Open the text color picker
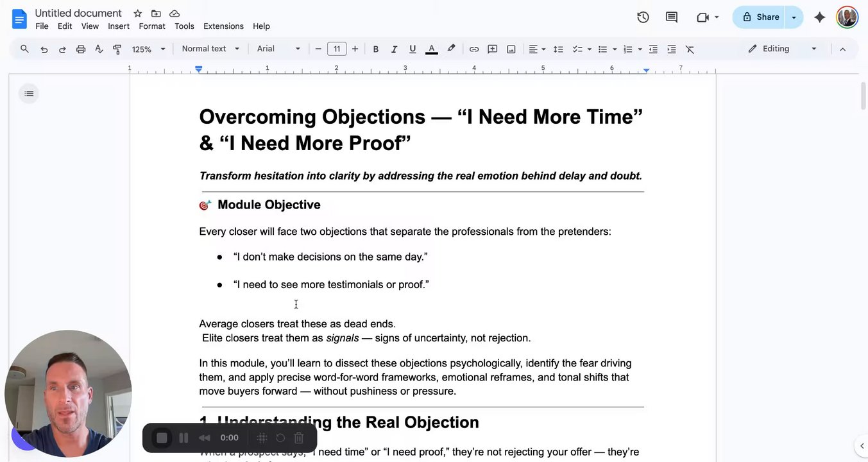Viewport: 868px width, 462px height. (432, 49)
